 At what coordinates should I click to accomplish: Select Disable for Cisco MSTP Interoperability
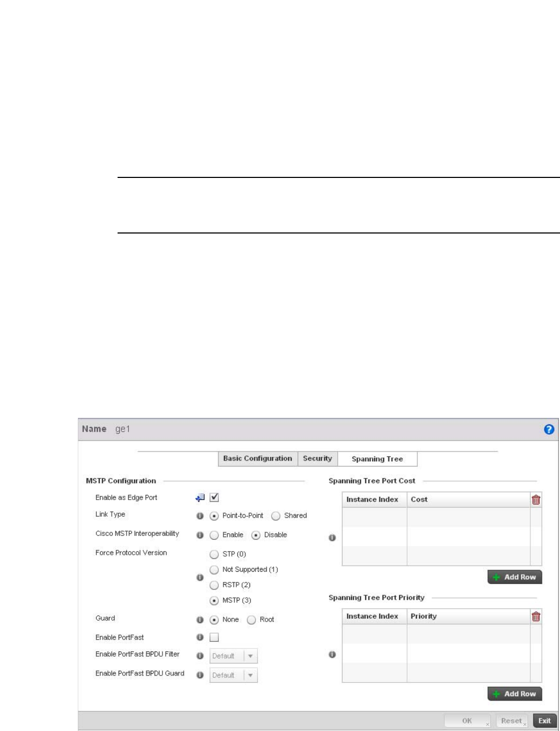point(256,535)
